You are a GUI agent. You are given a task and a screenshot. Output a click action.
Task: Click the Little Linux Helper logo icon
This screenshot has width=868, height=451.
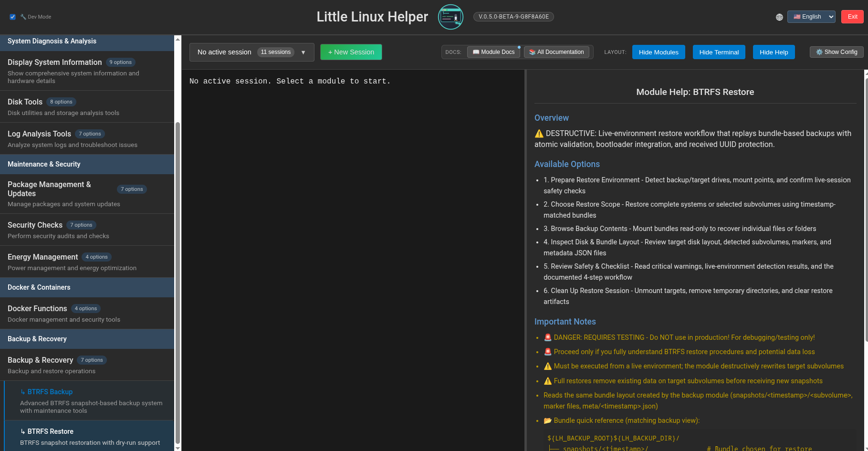(x=450, y=17)
